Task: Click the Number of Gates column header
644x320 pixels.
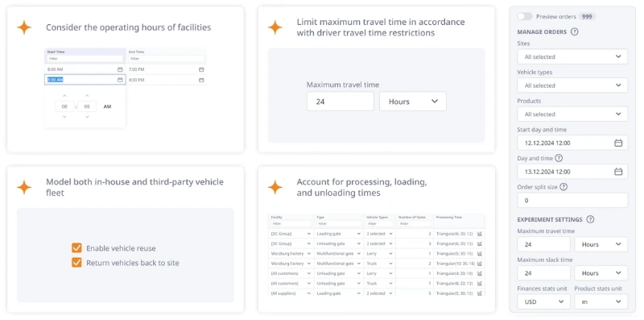Action: pyautogui.click(x=412, y=217)
